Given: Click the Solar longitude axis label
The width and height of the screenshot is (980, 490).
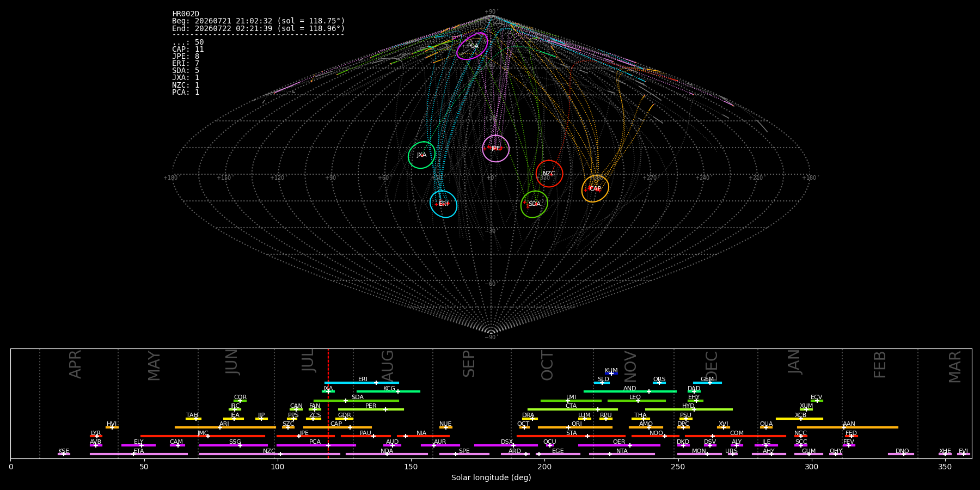Looking at the screenshot, I should click(x=491, y=478).
